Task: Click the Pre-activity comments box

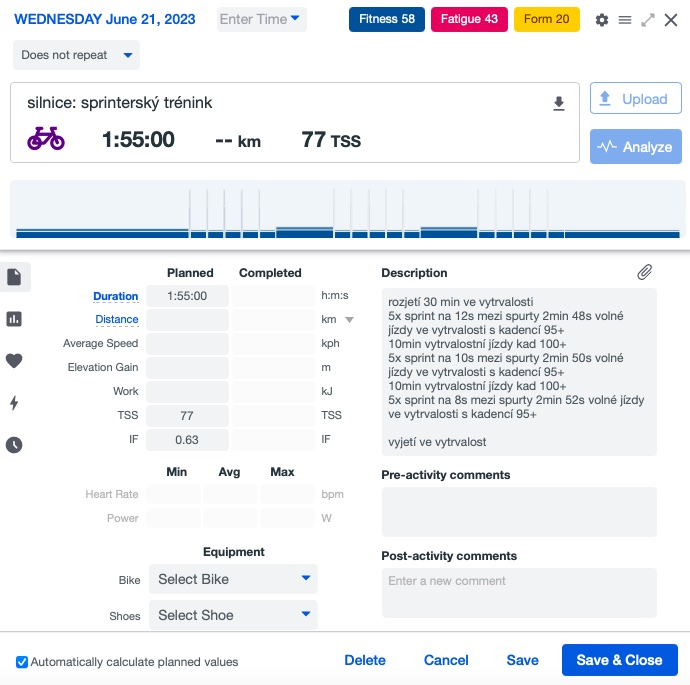Action: click(519, 512)
